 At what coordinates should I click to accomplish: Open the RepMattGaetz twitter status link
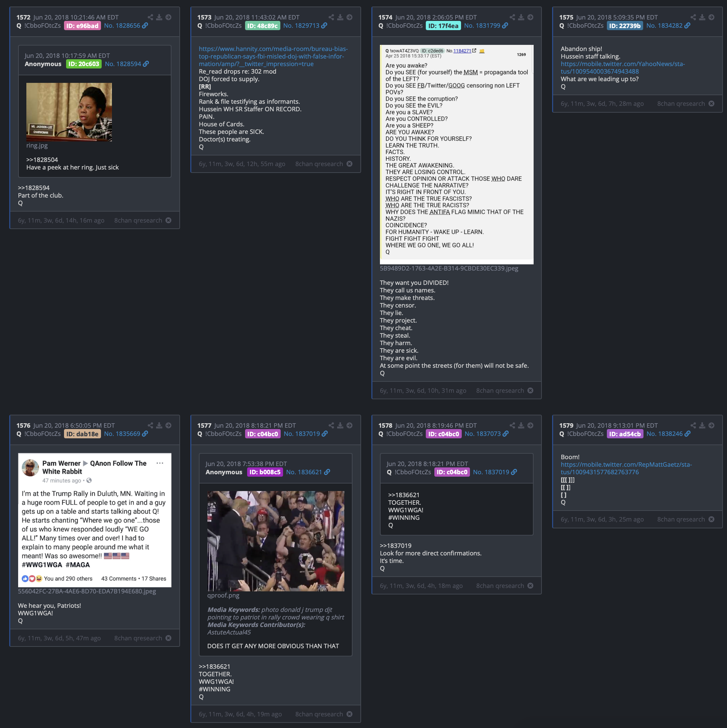(x=626, y=468)
